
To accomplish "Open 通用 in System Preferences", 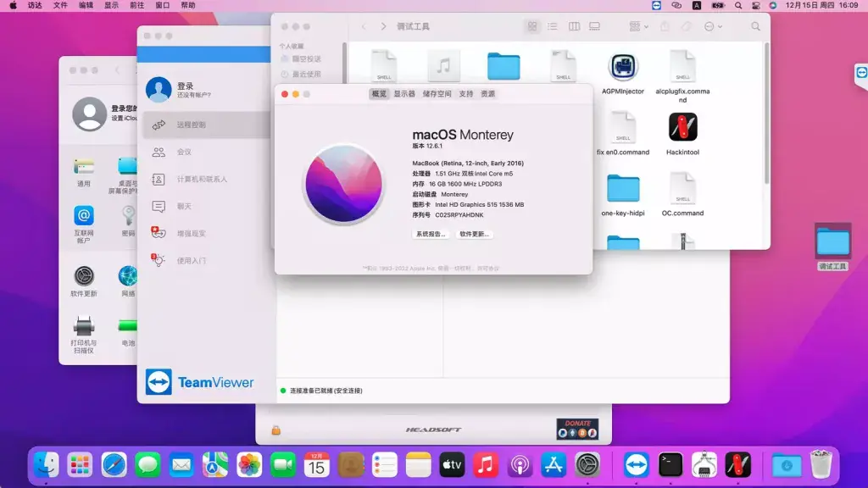I will (x=84, y=172).
